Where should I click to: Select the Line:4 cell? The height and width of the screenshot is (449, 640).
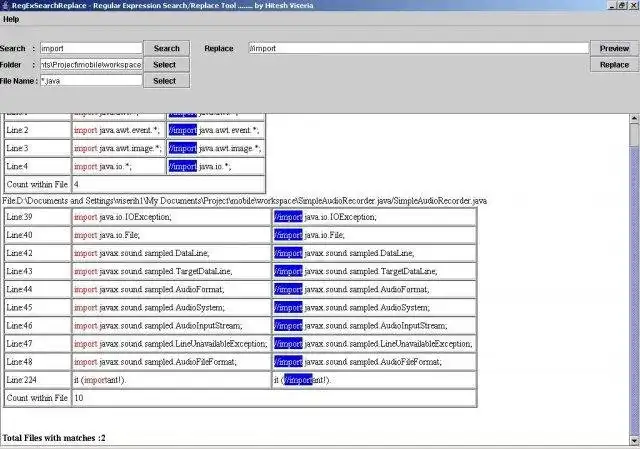coord(38,166)
